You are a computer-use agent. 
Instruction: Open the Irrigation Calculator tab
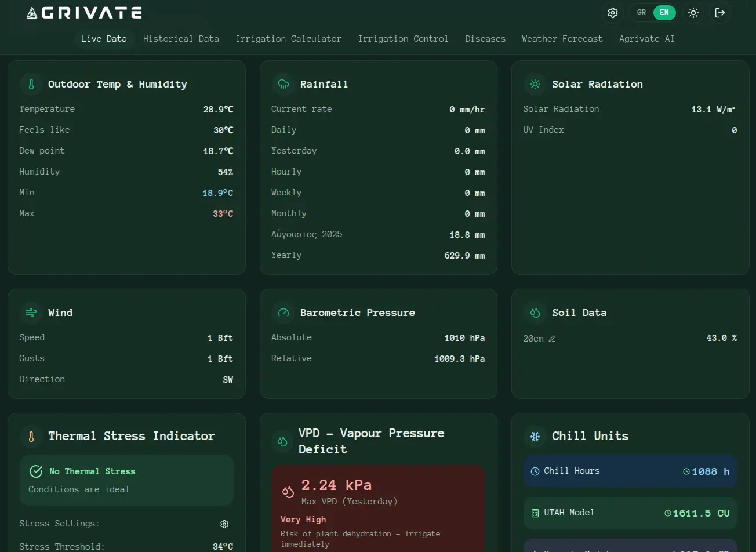(x=288, y=39)
